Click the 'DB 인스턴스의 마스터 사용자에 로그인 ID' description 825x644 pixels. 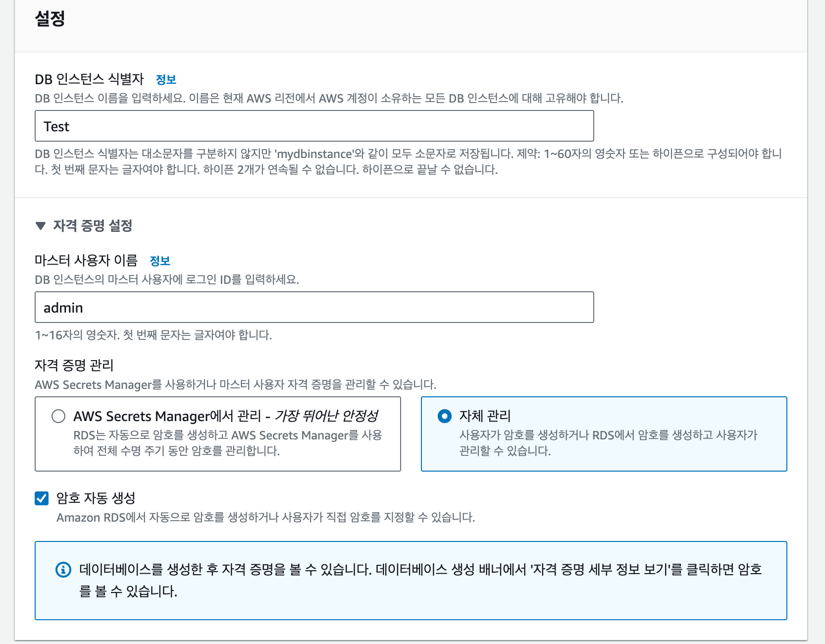click(x=167, y=279)
